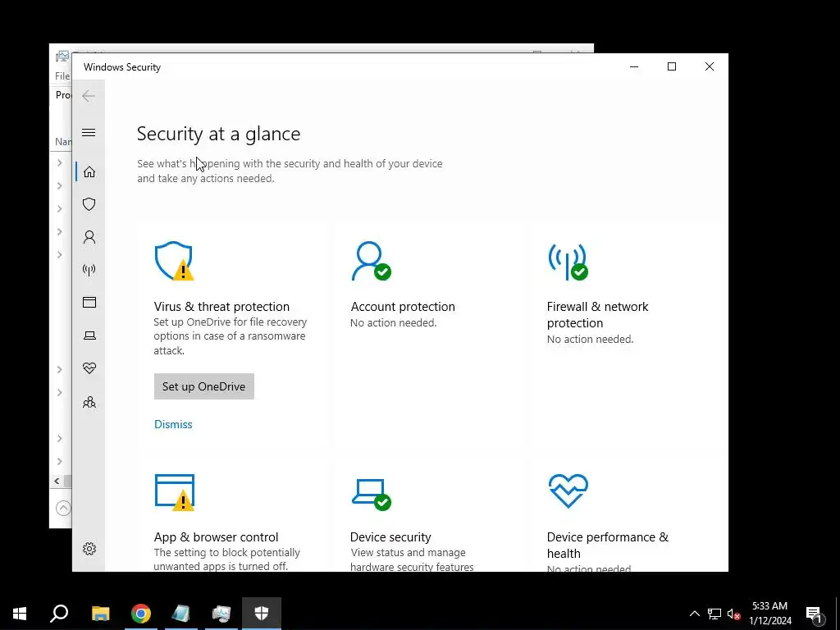Switch to Task Manager via taskbar icon
Image resolution: width=840 pixels, height=630 pixels.
click(x=221, y=614)
